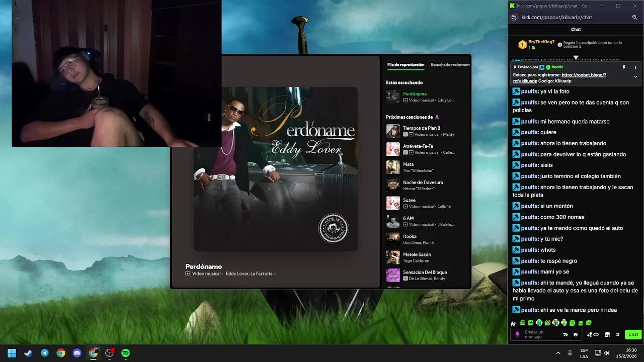The width and height of the screenshot is (644, 362).
Task: Select Sensacion Del Bloque in queue
Action: [x=428, y=276]
